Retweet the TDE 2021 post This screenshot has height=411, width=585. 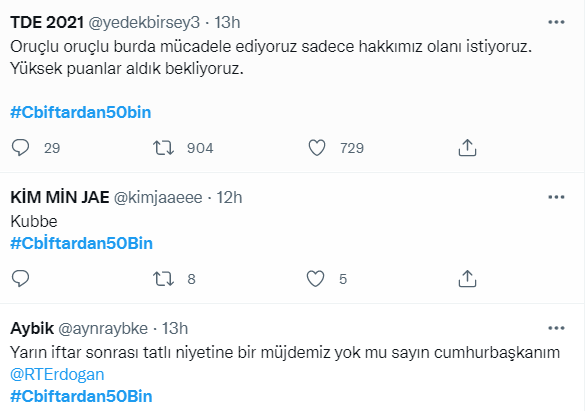point(163,148)
